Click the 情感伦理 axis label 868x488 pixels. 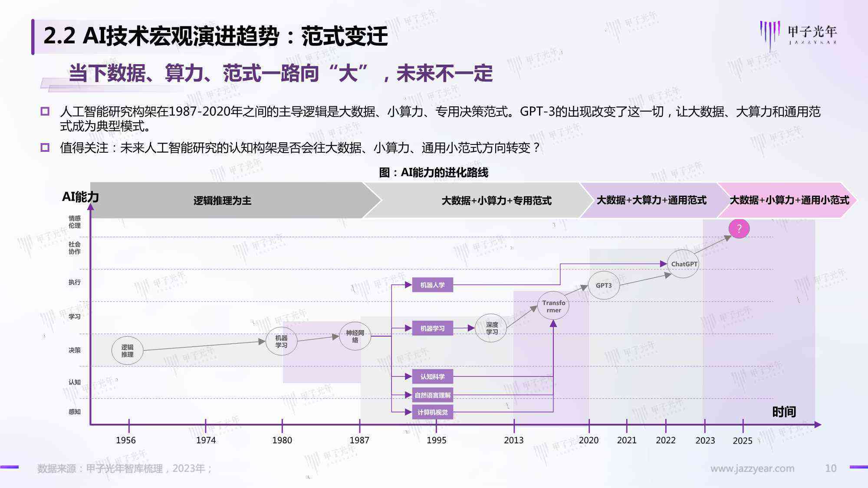[x=75, y=222]
